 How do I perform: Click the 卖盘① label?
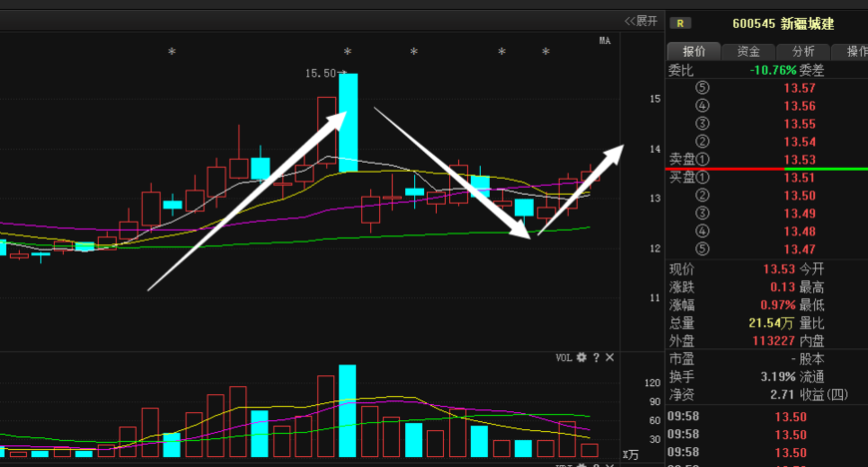(x=689, y=160)
